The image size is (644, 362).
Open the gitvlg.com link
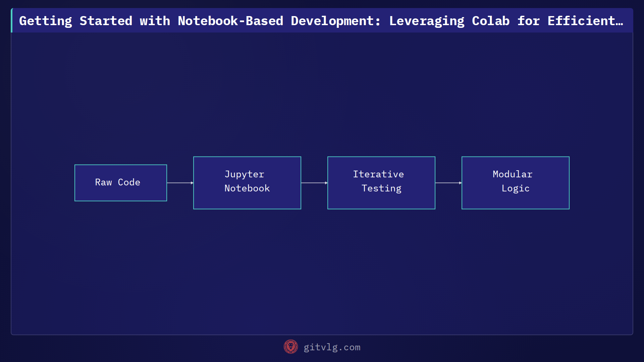pyautogui.click(x=332, y=347)
